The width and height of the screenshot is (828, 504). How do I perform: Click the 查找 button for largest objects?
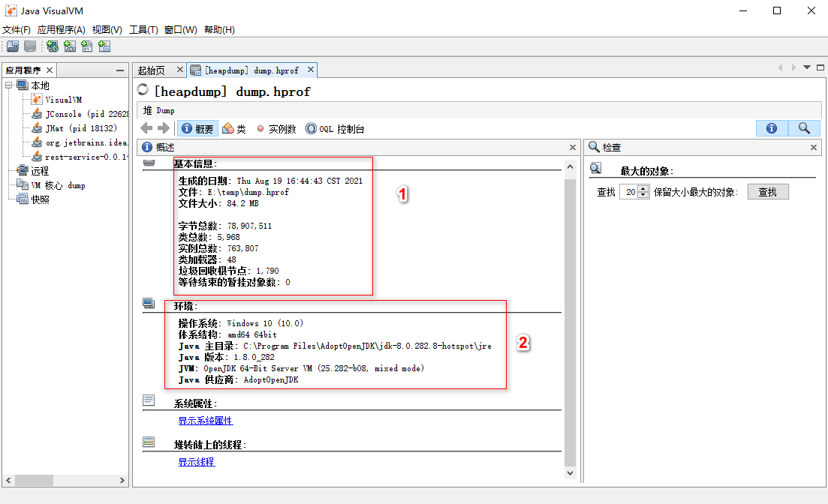(x=768, y=191)
